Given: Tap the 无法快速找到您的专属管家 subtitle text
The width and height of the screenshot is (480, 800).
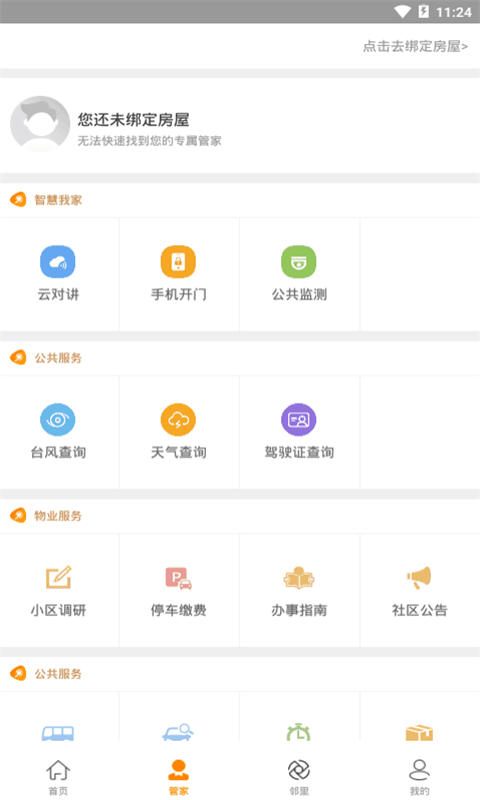Looking at the screenshot, I should (x=149, y=141).
